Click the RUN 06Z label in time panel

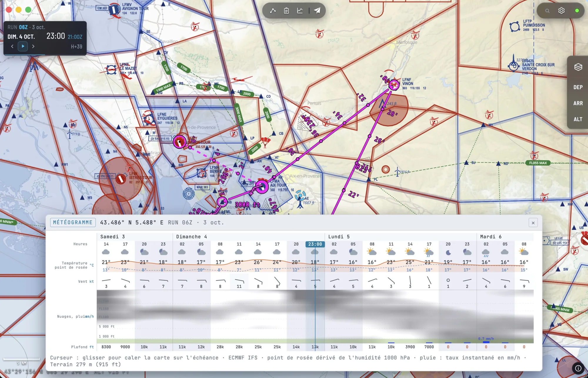(x=18, y=27)
